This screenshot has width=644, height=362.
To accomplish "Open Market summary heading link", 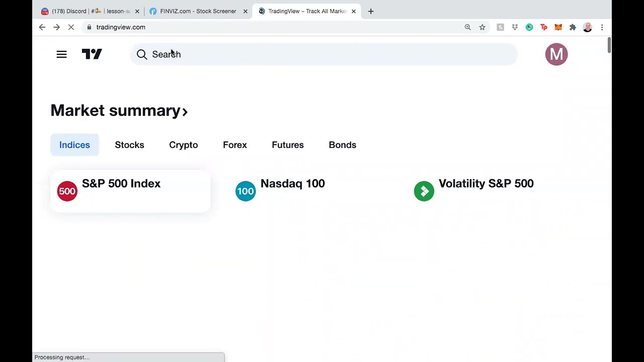I will click(119, 111).
